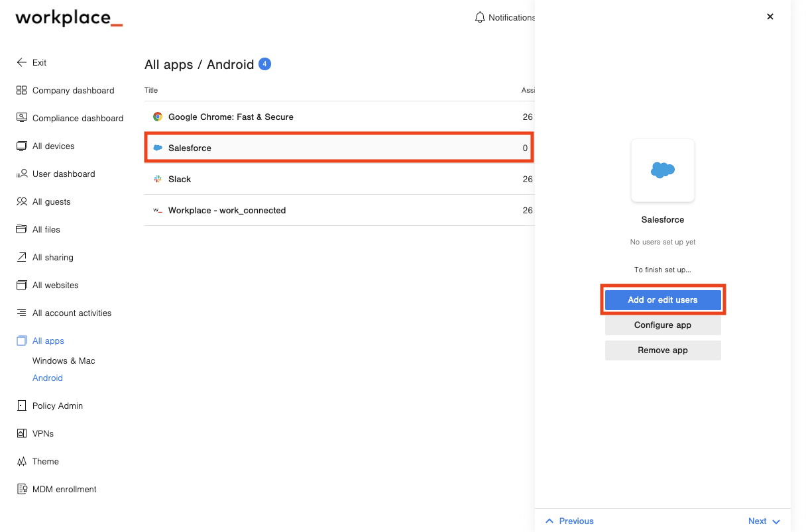Click the VPNs lock icon
Image resolution: width=806 pixels, height=532 pixels.
pyautogui.click(x=21, y=433)
